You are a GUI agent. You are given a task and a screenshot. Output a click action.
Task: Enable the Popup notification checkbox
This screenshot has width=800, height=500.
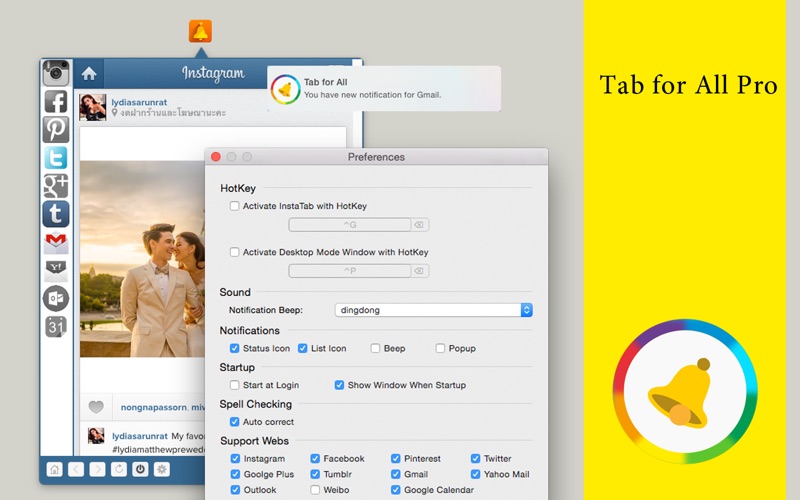[x=440, y=348]
